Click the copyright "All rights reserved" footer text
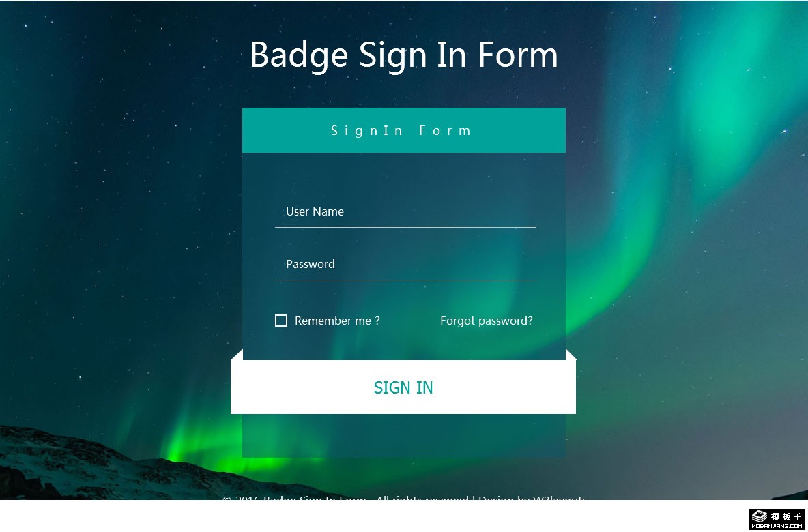 click(x=422, y=499)
